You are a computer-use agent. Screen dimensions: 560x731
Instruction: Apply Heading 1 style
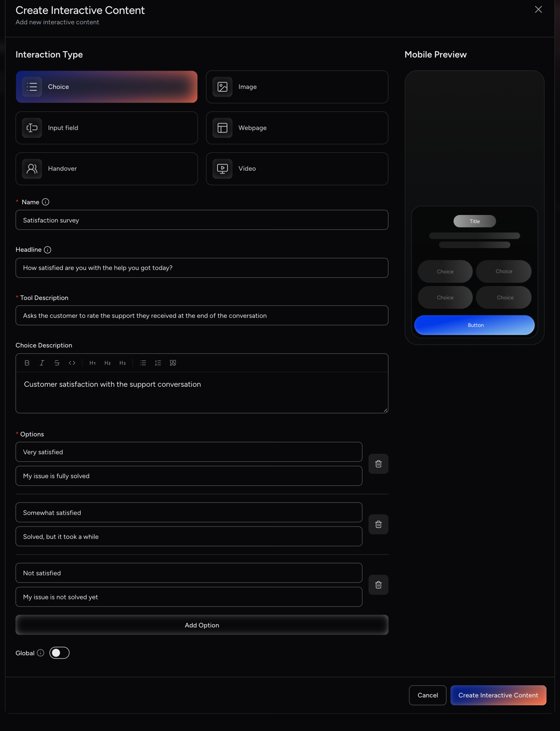coord(92,363)
